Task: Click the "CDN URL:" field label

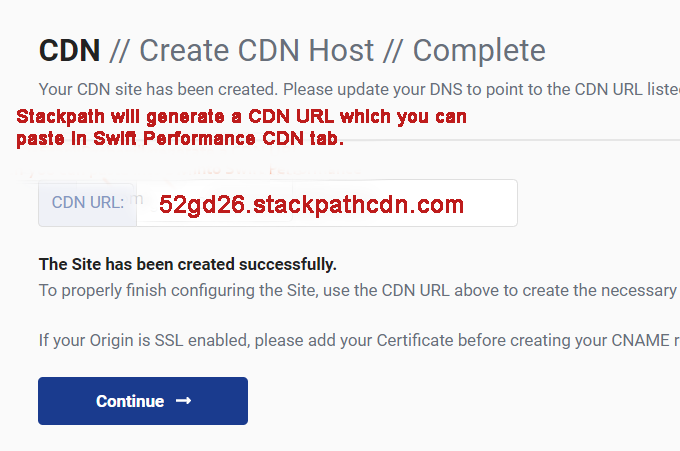Action: 88,203
